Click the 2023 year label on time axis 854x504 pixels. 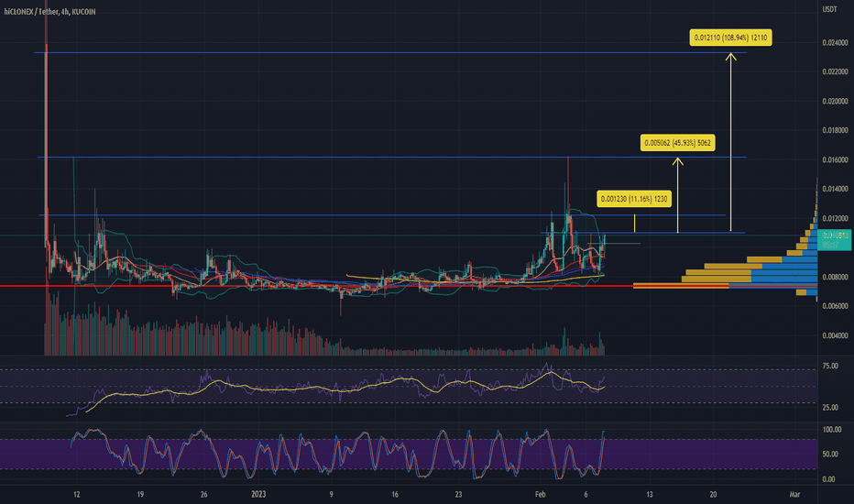pos(258,494)
